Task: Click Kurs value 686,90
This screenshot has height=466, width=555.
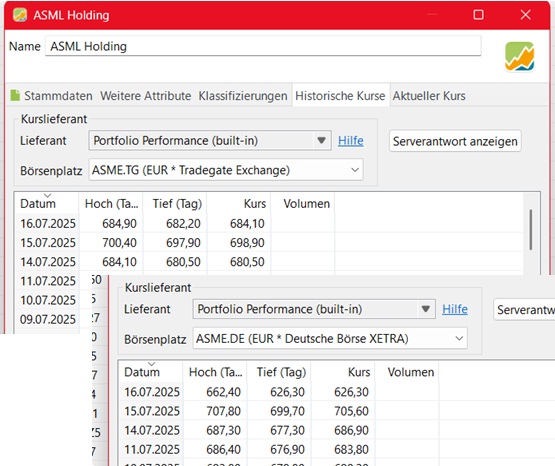Action: tap(351, 430)
